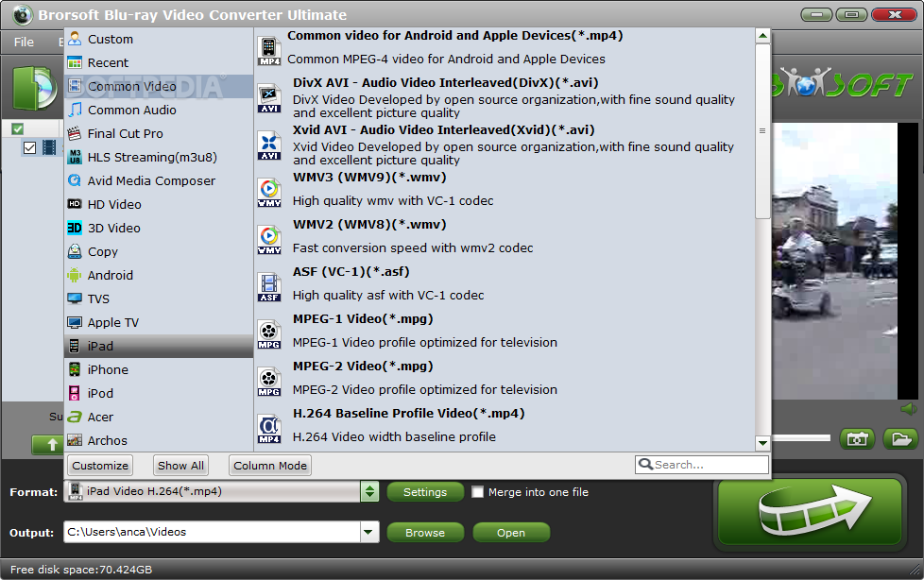Screen dimensions: 924x580
Task: Click the Copy category icon
Action: (x=75, y=251)
